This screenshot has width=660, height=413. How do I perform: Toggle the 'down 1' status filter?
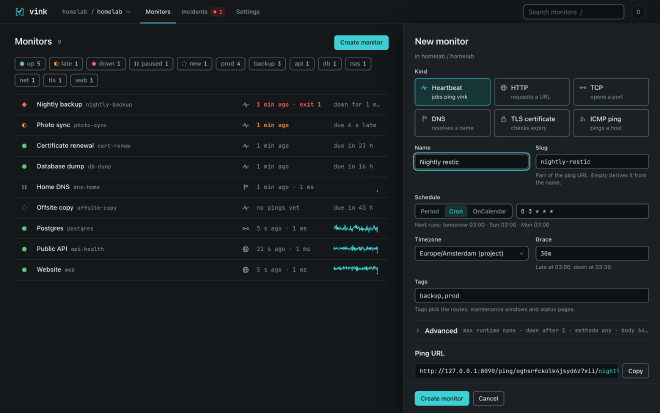pyautogui.click(x=106, y=64)
